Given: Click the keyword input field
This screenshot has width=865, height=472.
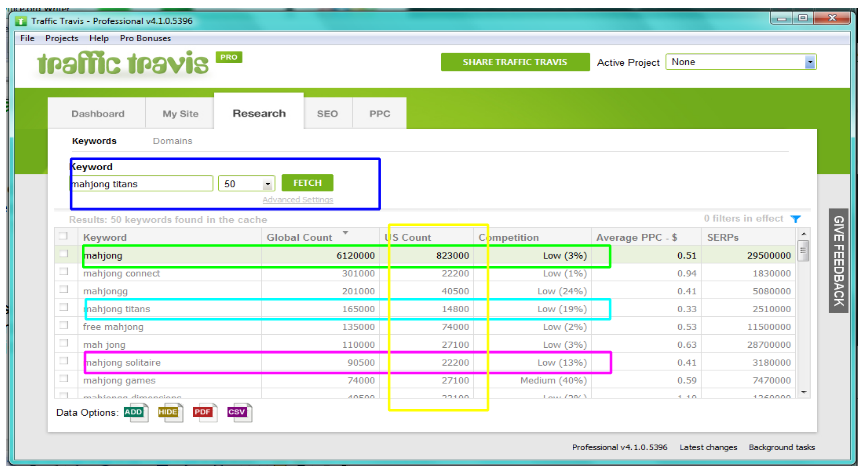Looking at the screenshot, I should point(142,184).
